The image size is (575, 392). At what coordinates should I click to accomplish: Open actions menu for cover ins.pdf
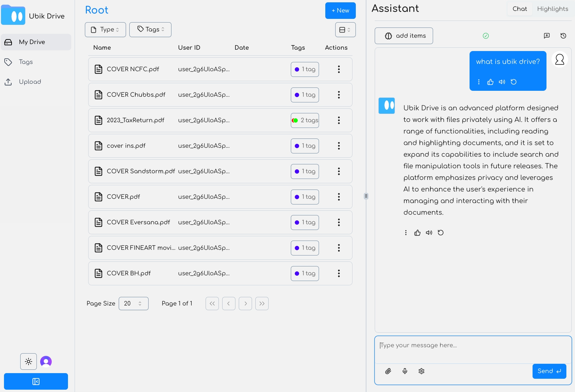[339, 146]
